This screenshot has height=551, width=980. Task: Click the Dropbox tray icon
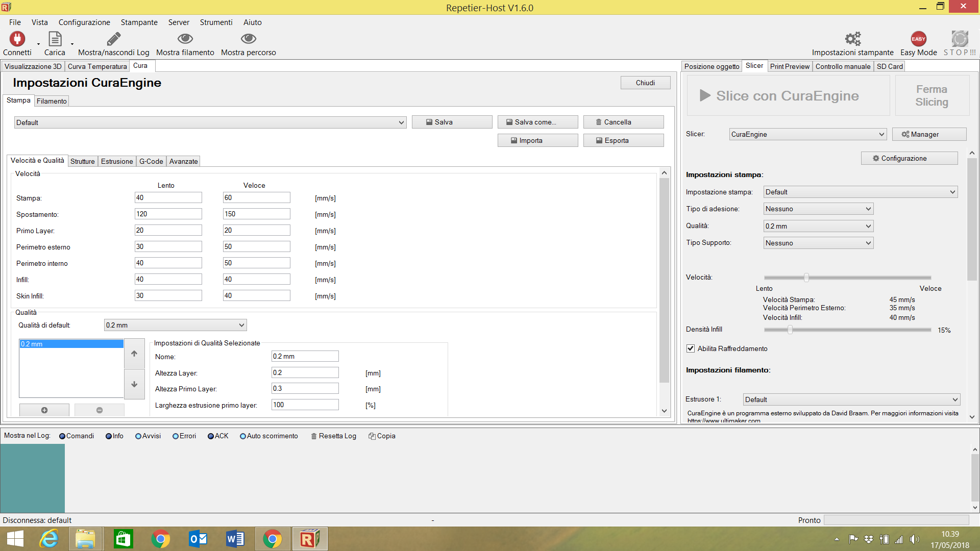click(869, 539)
